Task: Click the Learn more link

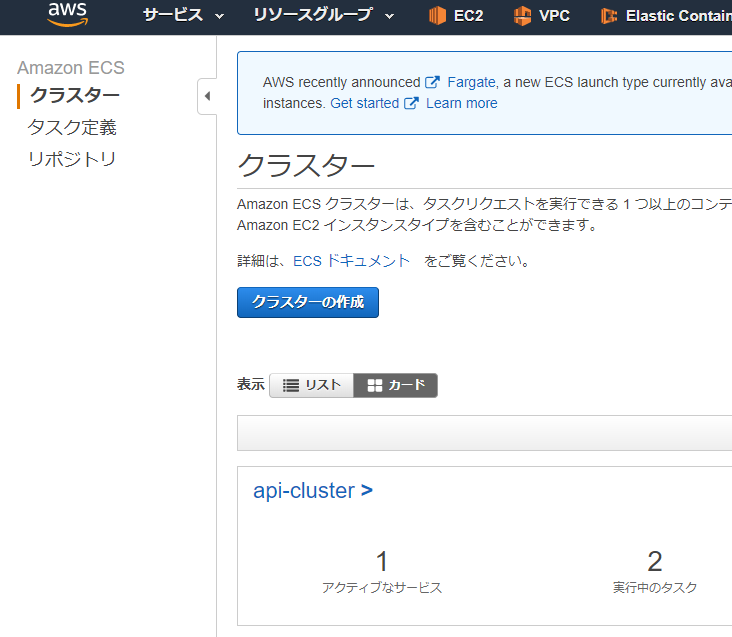Action: coord(462,103)
